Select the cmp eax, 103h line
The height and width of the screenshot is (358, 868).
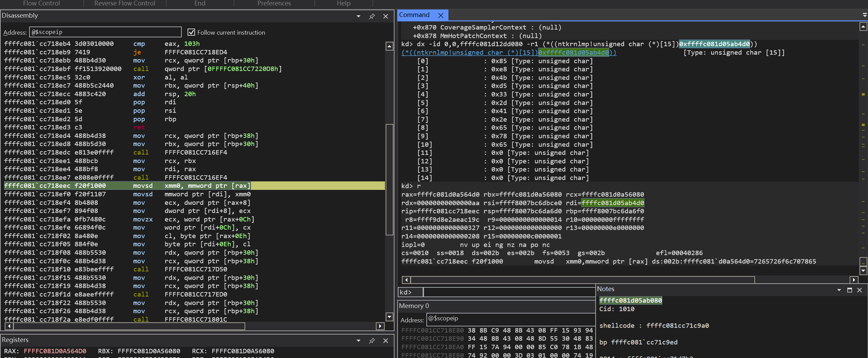click(x=194, y=44)
